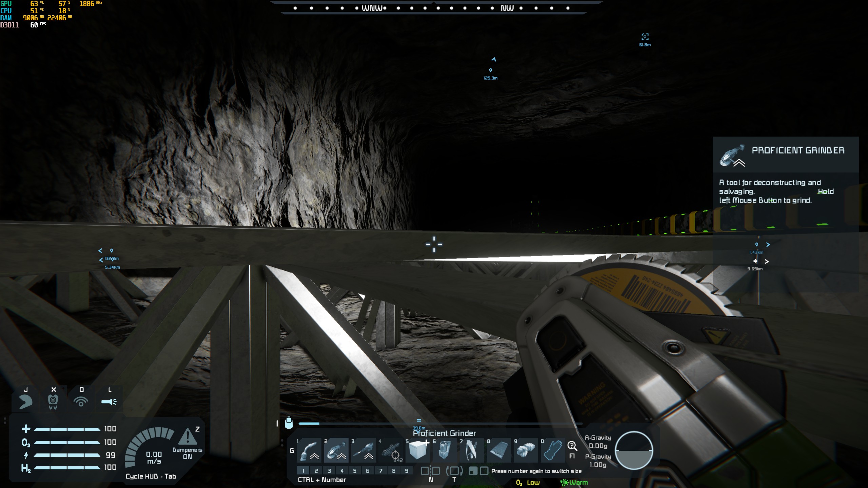Select the welder in slot 1
This screenshot has height=488, width=868.
309,451
